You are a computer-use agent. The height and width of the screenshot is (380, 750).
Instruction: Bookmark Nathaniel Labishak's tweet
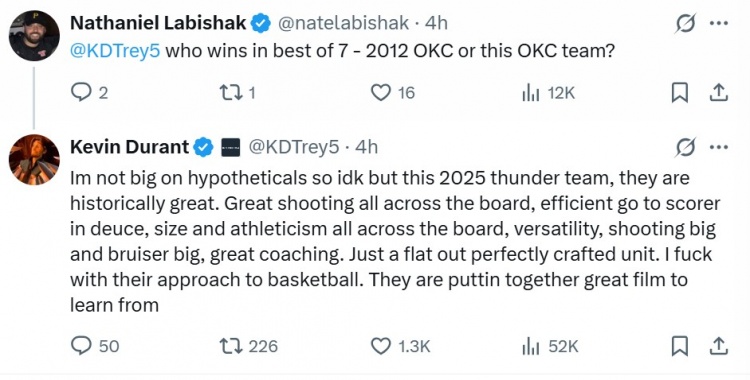pyautogui.click(x=679, y=92)
